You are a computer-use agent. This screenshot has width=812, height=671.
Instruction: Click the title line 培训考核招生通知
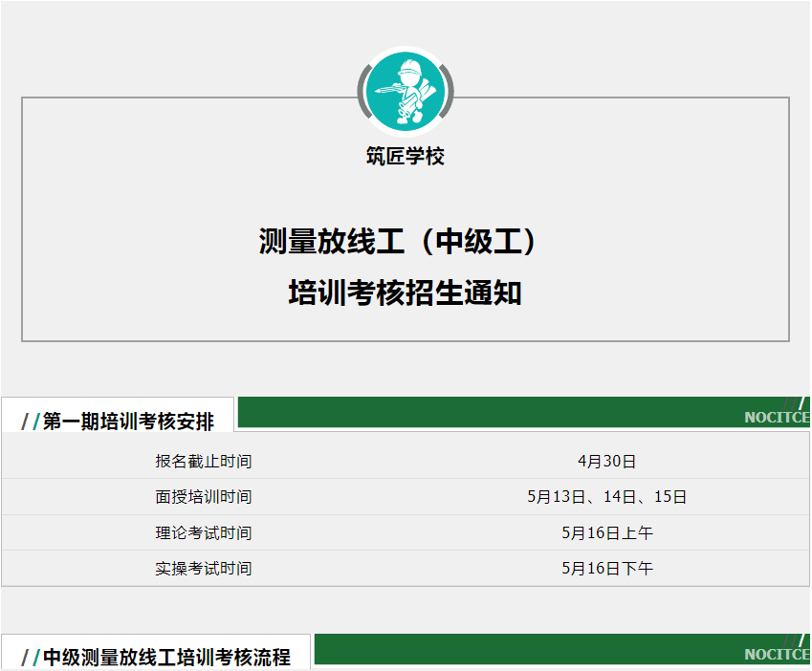pos(406,292)
